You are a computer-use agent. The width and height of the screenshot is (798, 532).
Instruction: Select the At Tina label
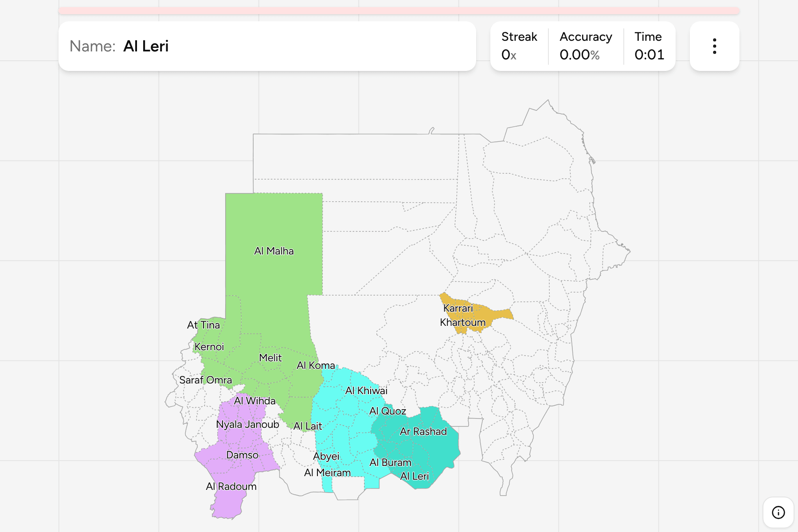click(x=203, y=325)
